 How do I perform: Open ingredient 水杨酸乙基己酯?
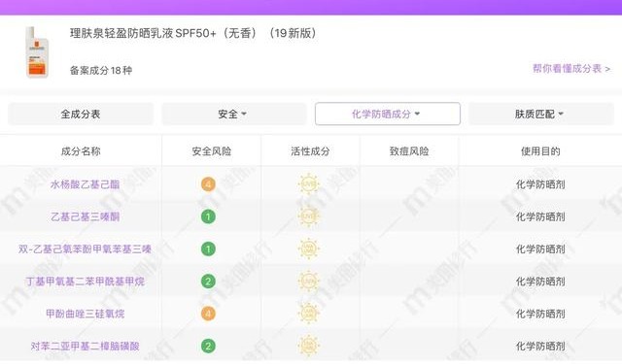pos(85,184)
